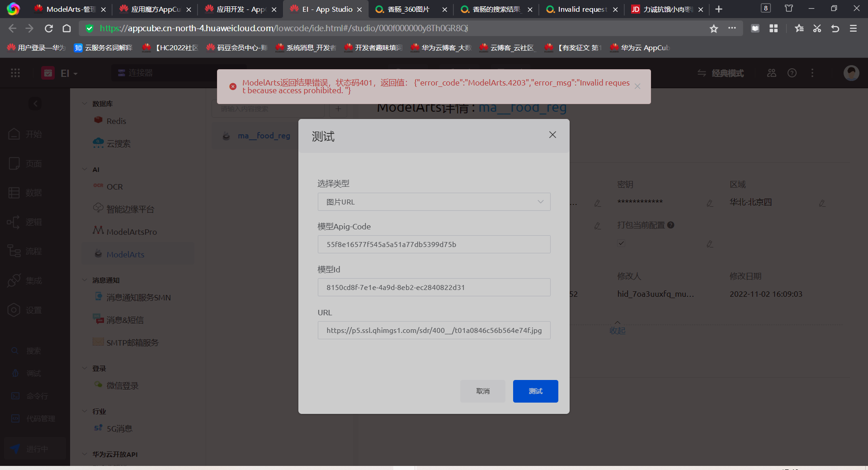Viewport: 868px width, 470px height.
Task: Collapse the AI connector group
Action: point(85,170)
